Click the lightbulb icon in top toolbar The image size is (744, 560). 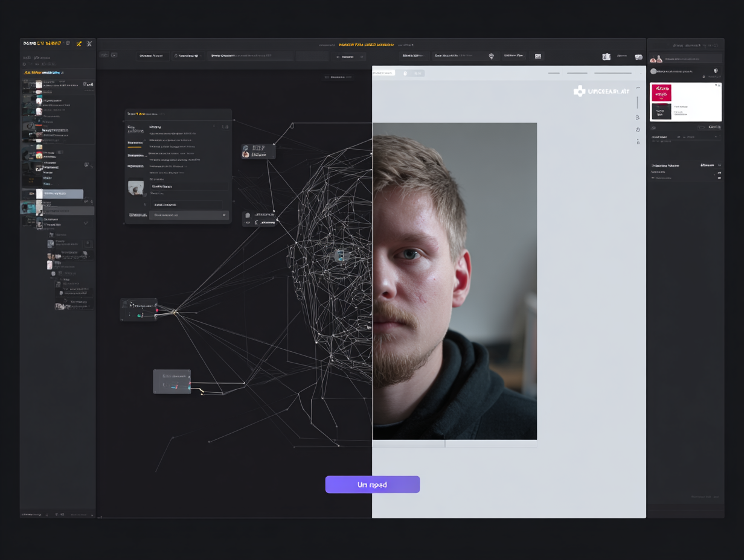(x=491, y=56)
